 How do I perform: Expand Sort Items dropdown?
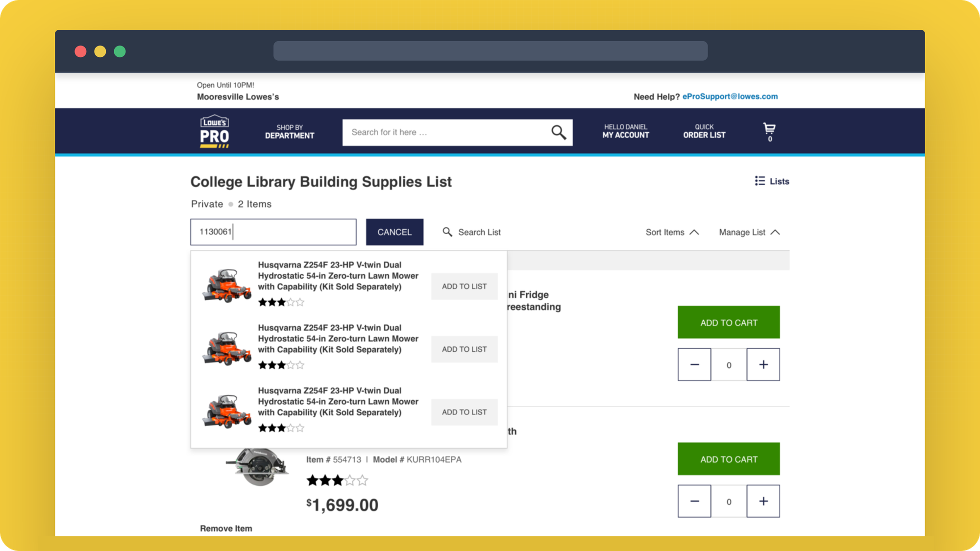671,232
